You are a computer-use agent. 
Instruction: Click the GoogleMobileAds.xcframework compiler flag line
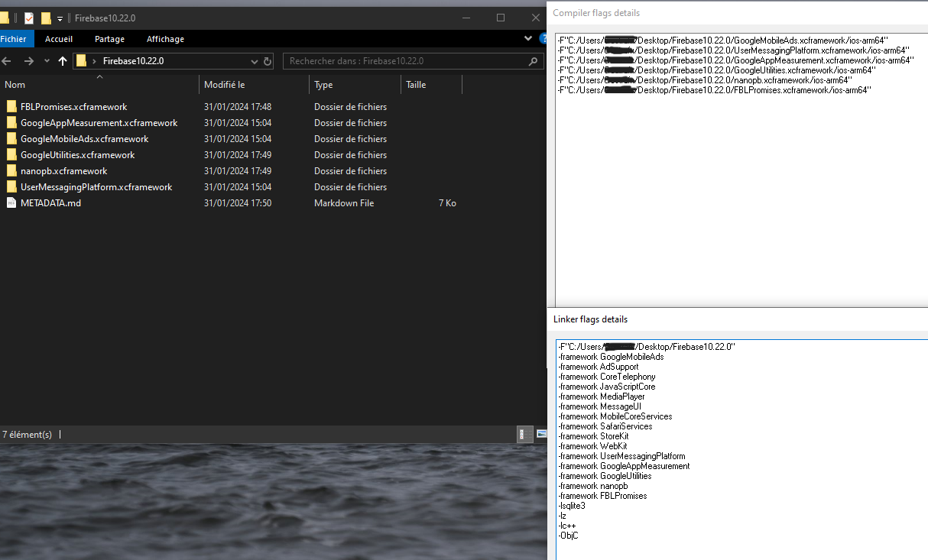(723, 40)
